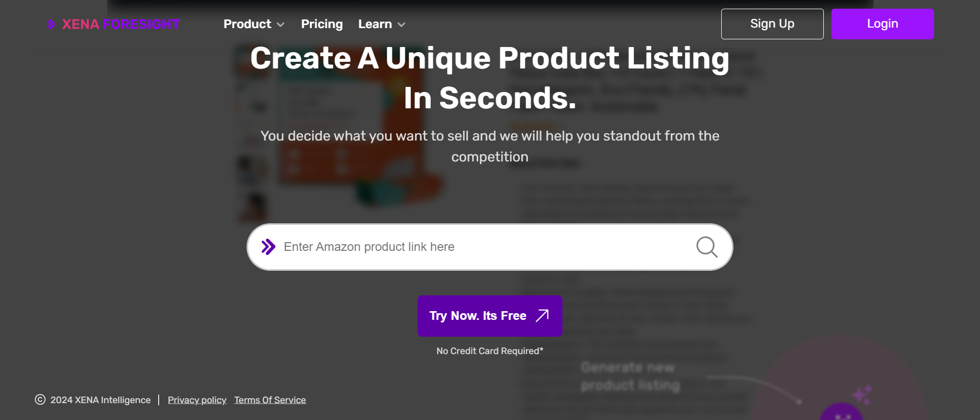Click the purple double-arrow icon in search bar
Image resolution: width=980 pixels, height=420 pixels.
pos(268,247)
